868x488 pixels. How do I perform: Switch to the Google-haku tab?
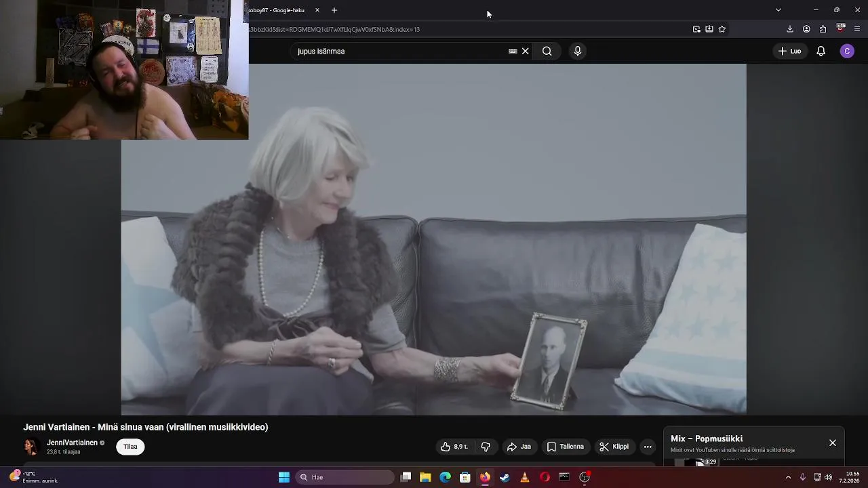(277, 10)
